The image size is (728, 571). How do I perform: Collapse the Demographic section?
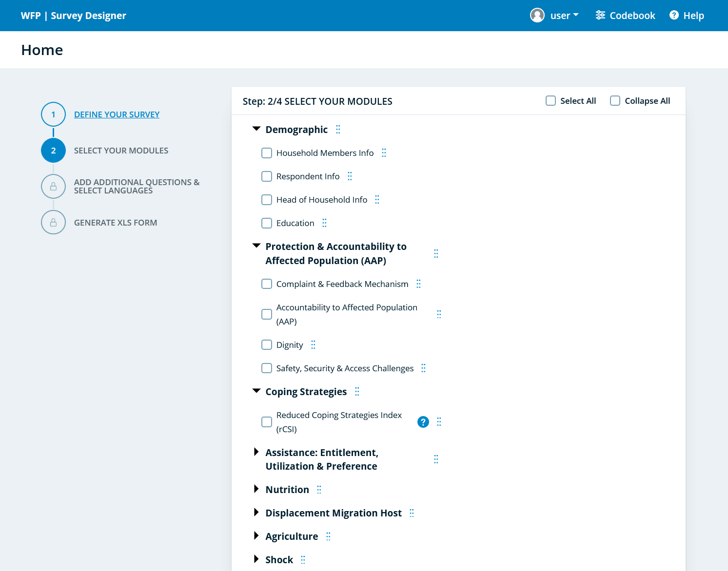(x=256, y=129)
